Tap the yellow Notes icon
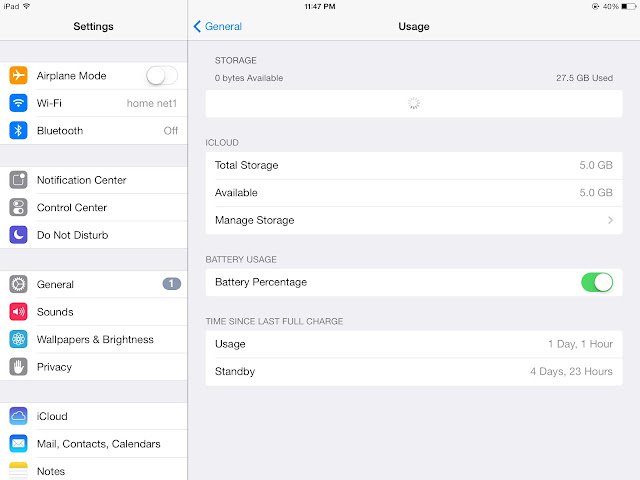Image resolution: width=640 pixels, height=480 pixels. (x=18, y=471)
